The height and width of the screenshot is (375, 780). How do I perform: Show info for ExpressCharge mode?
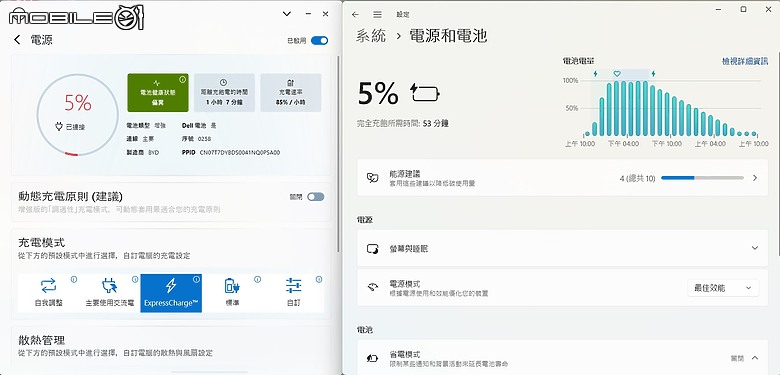click(x=196, y=280)
